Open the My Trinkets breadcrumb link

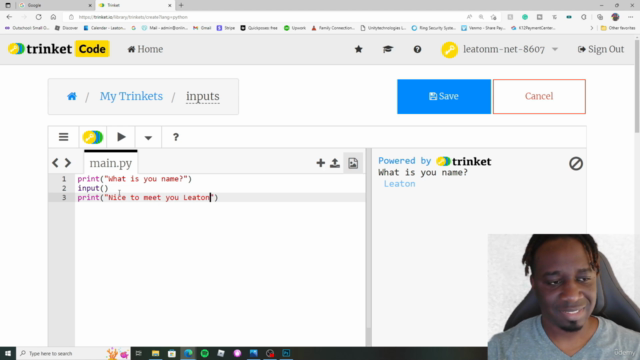[131, 96]
